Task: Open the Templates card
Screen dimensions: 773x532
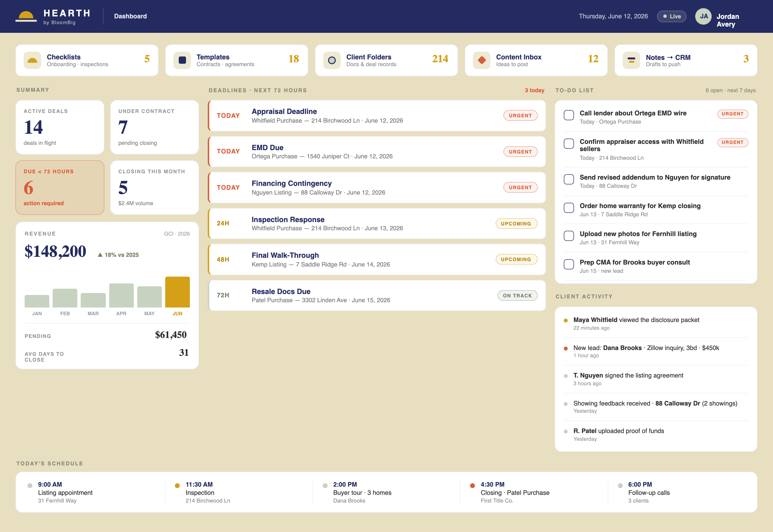Action: pyautogui.click(x=237, y=60)
